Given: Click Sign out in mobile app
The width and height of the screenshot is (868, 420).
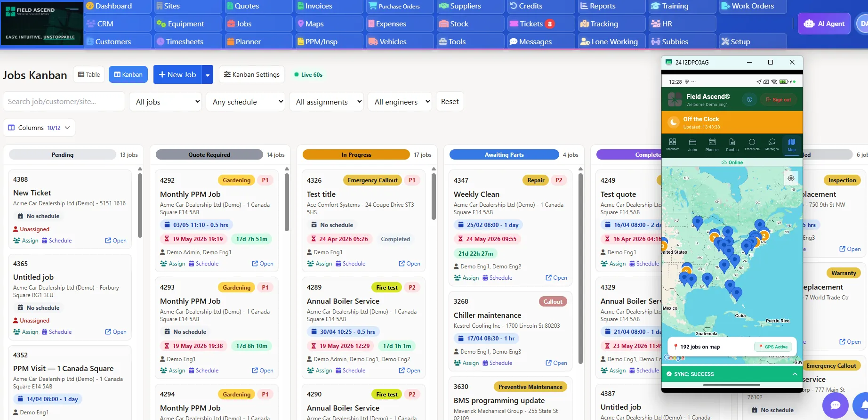Looking at the screenshot, I should (779, 99).
